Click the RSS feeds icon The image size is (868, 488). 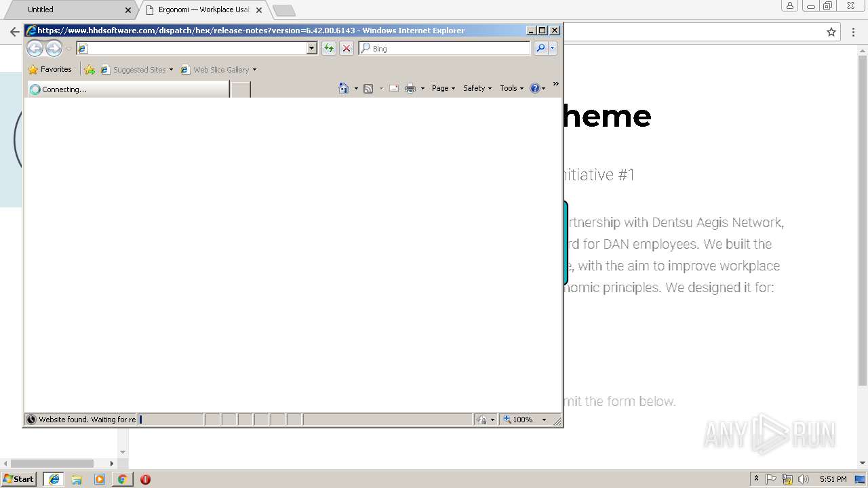pos(368,88)
